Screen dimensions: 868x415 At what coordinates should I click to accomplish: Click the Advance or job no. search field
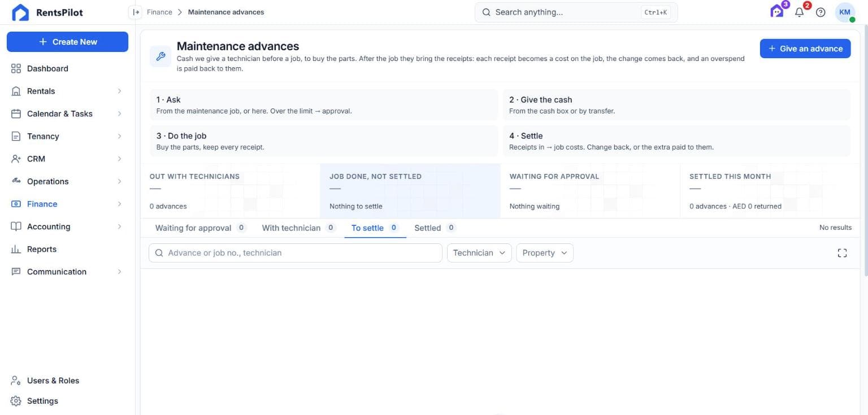[296, 253]
